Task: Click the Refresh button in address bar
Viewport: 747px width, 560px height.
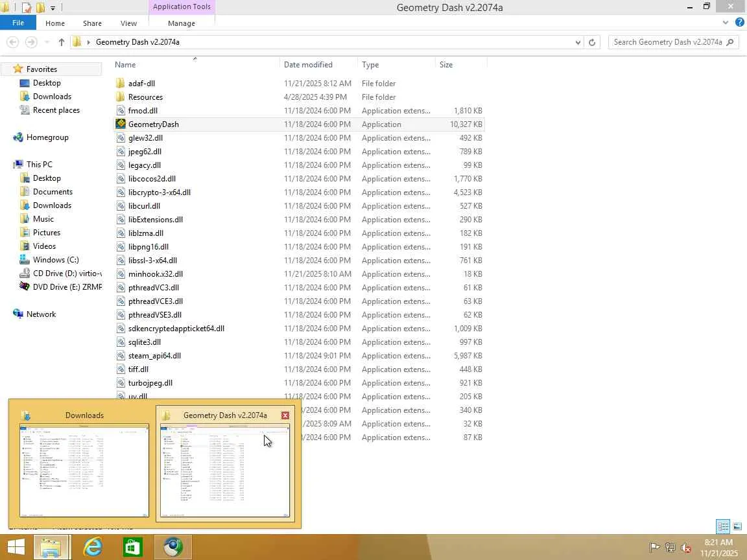Action: [x=591, y=42]
